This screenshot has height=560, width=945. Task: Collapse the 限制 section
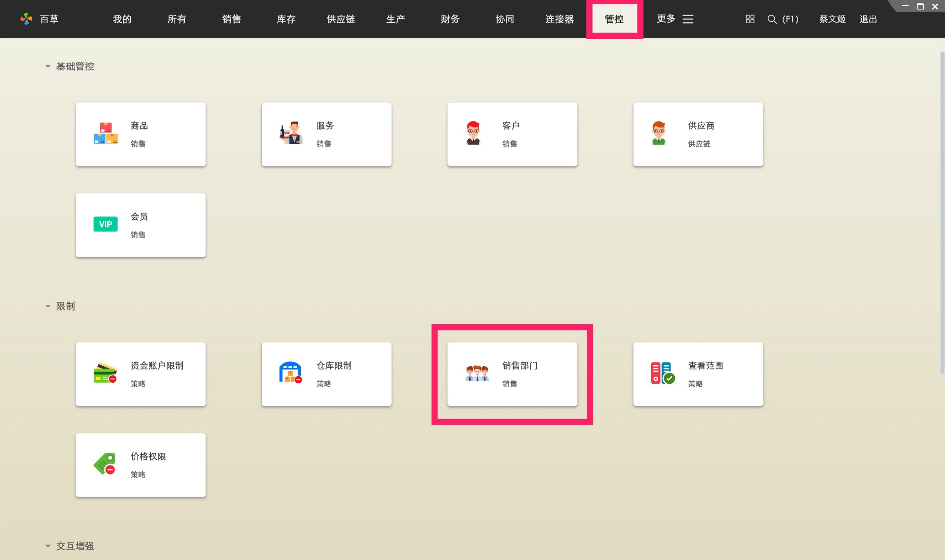coord(48,306)
